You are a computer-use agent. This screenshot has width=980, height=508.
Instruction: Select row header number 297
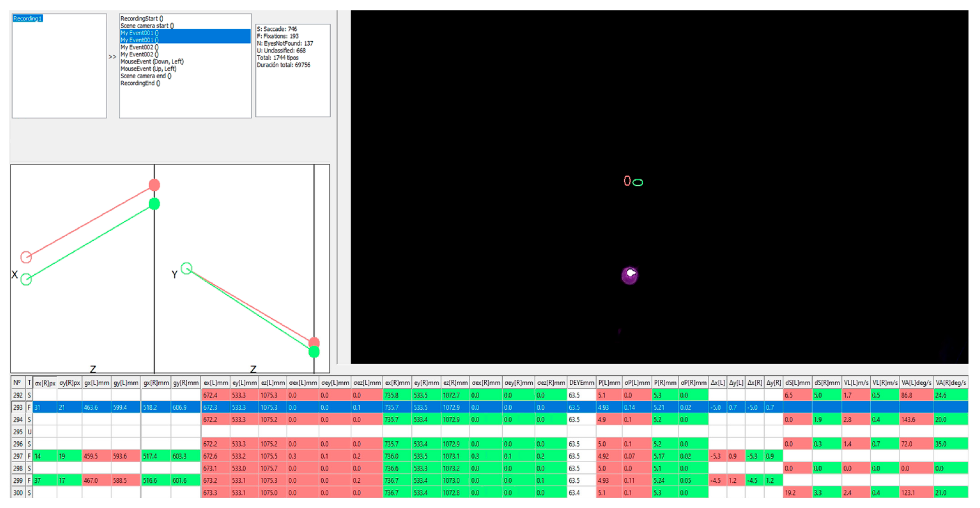pos(18,456)
